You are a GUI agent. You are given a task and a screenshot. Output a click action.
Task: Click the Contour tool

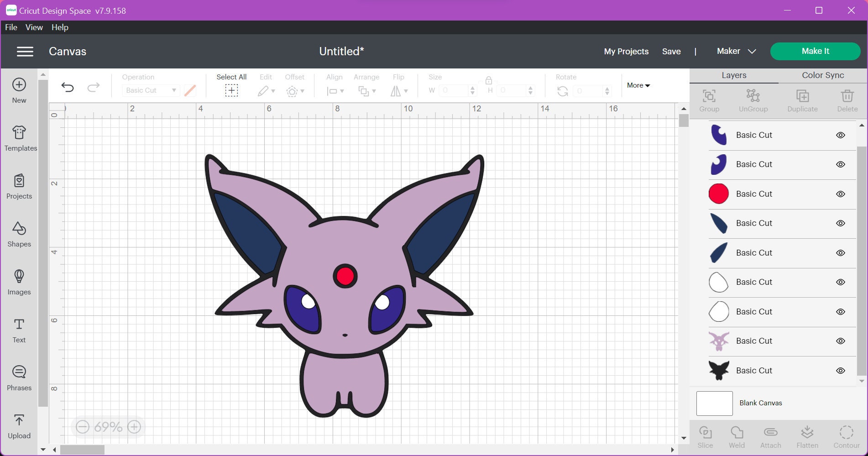click(847, 436)
